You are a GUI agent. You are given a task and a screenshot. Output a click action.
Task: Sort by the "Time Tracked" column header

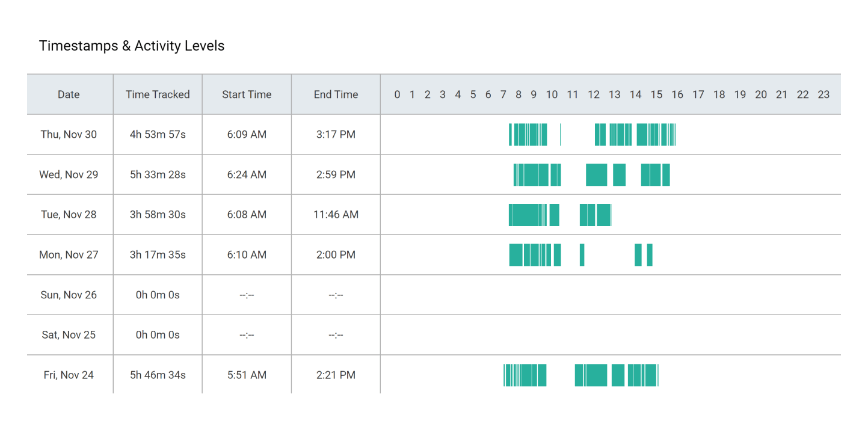click(x=157, y=94)
